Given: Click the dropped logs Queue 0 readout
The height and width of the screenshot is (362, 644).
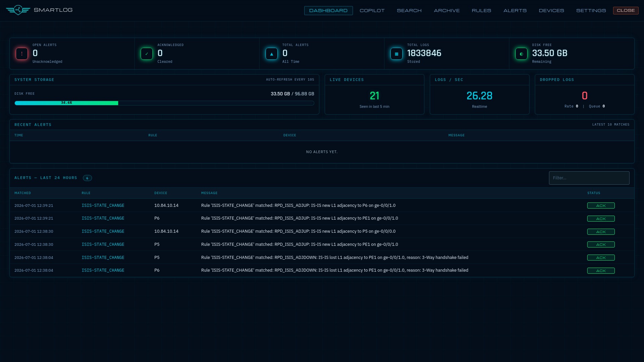Looking at the screenshot, I should [x=597, y=106].
